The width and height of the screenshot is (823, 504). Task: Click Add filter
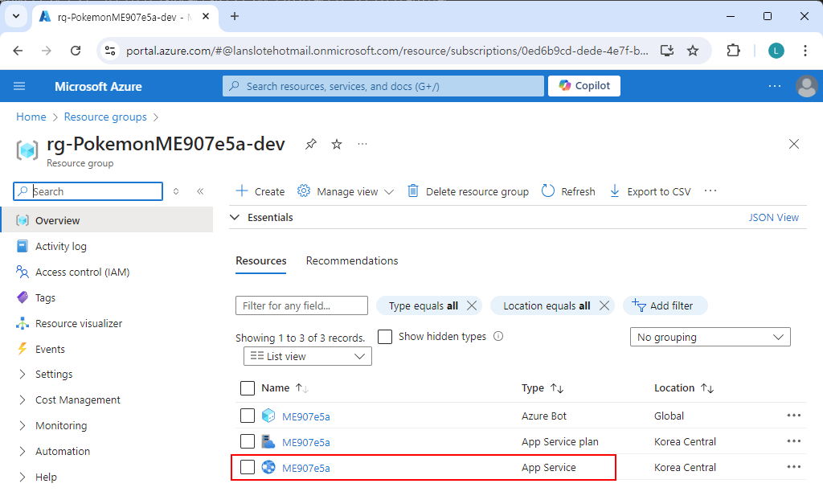tap(665, 305)
